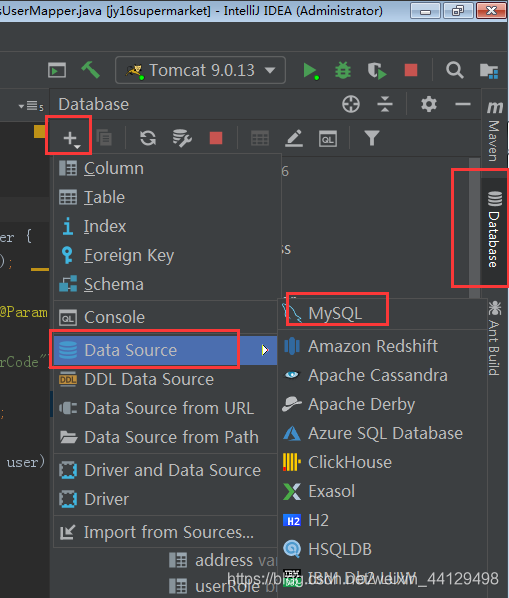Select Column from the New menu
The width and height of the screenshot is (509, 598).
click(x=167, y=168)
